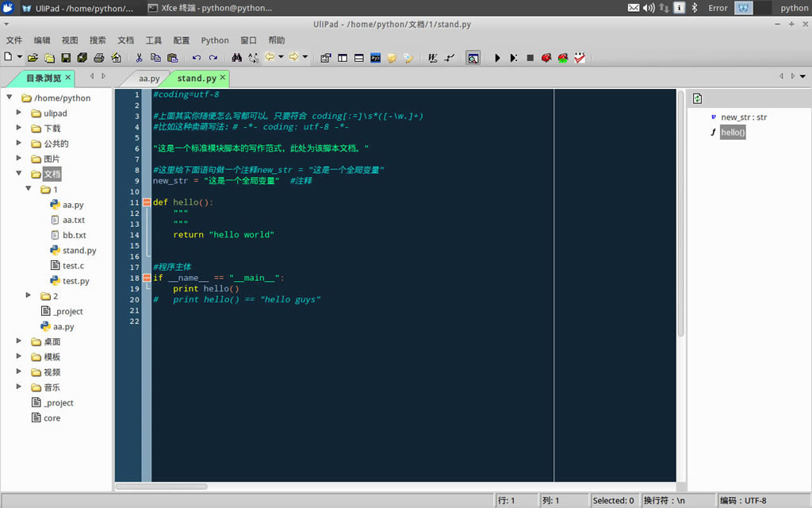Screen dimensions: 812x508
Task: Click the Print icon in toolbar
Action: tap(99, 58)
